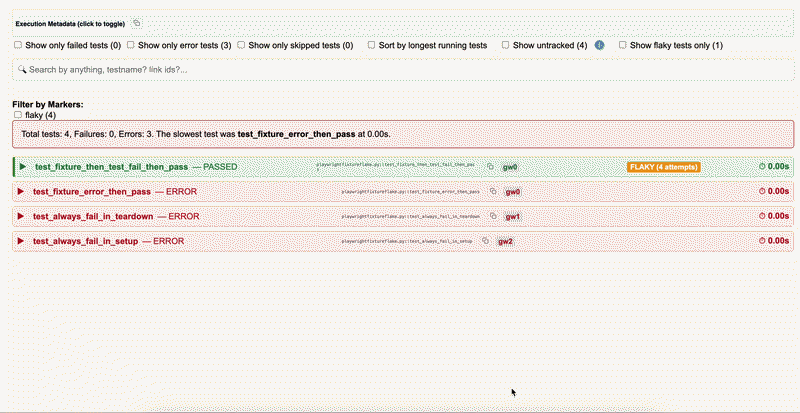Screen dimensions: 800x413
Task: Click the FLAKY (4 attempts) badge
Action: 663,167
